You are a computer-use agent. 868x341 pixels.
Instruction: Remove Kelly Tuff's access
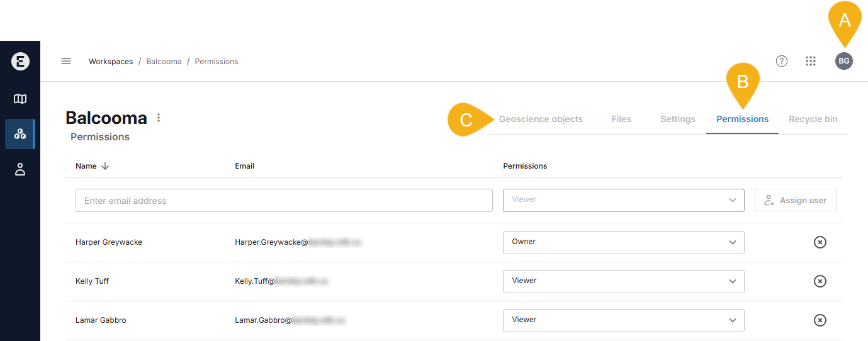820,281
